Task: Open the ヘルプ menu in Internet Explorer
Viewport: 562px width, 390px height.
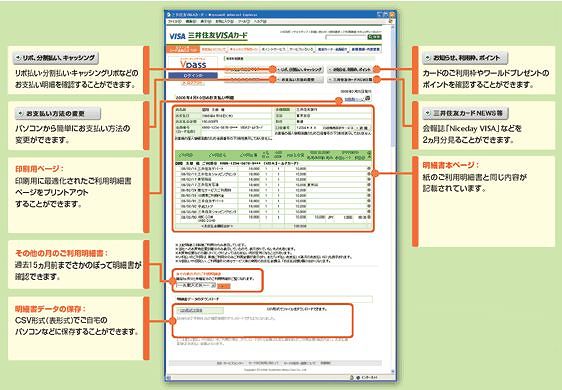Action: tap(260, 22)
